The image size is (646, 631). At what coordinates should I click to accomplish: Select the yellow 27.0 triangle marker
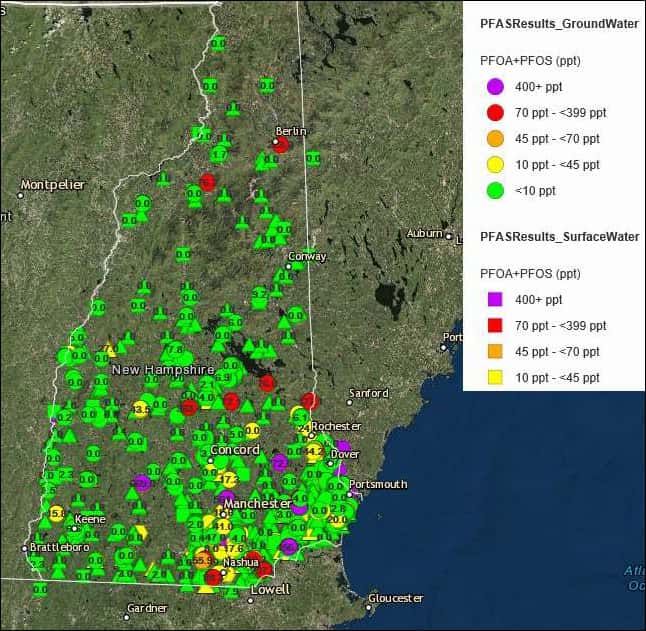tap(109, 349)
